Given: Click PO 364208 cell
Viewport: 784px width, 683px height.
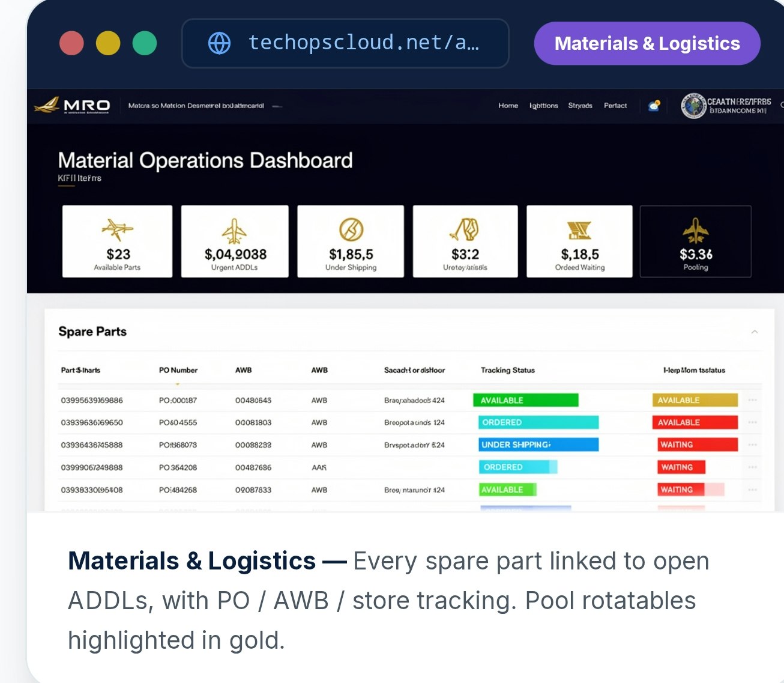Looking at the screenshot, I should [178, 467].
